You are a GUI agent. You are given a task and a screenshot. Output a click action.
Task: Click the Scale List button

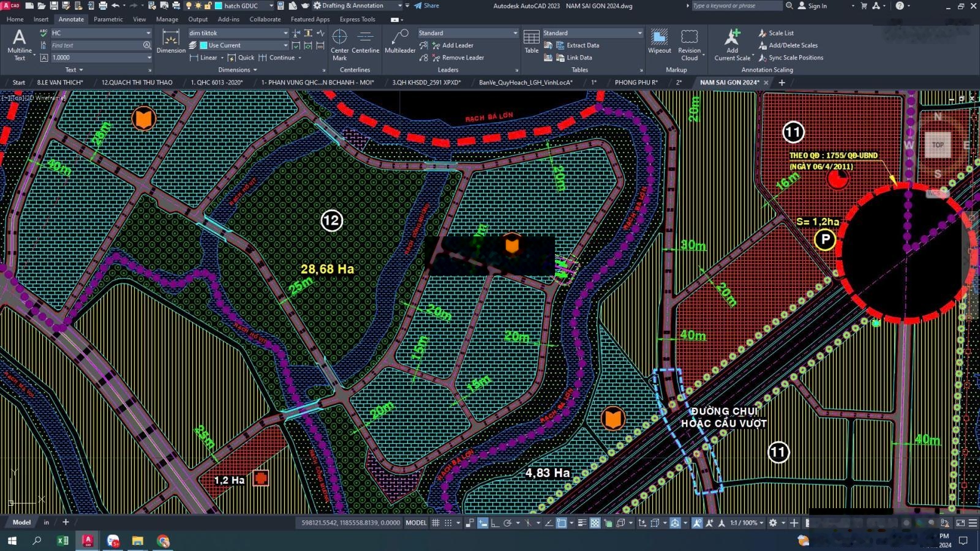(780, 33)
